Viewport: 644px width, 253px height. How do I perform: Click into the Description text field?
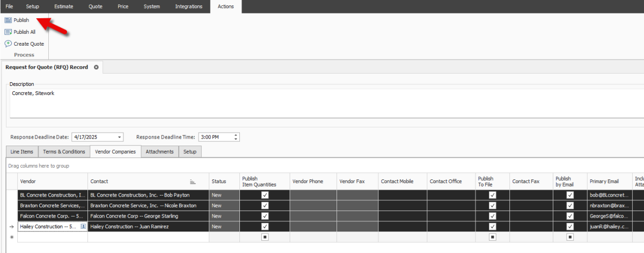pyautogui.click(x=322, y=103)
